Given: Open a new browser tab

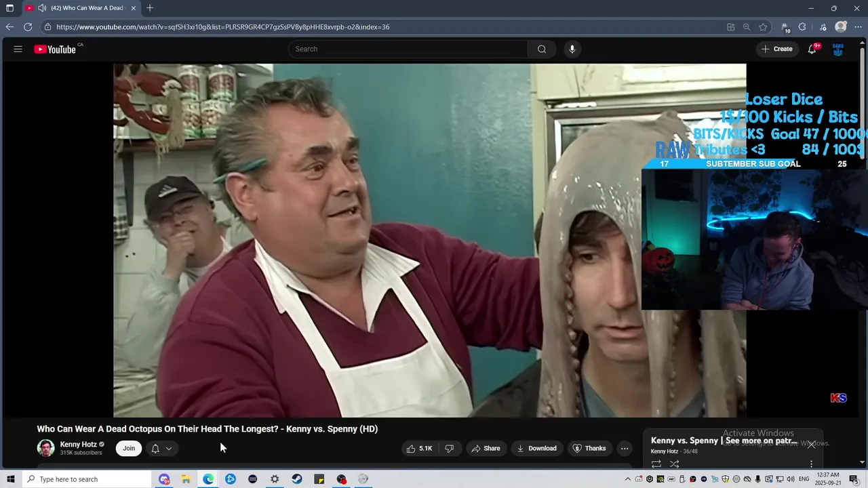Looking at the screenshot, I should click(x=150, y=8).
